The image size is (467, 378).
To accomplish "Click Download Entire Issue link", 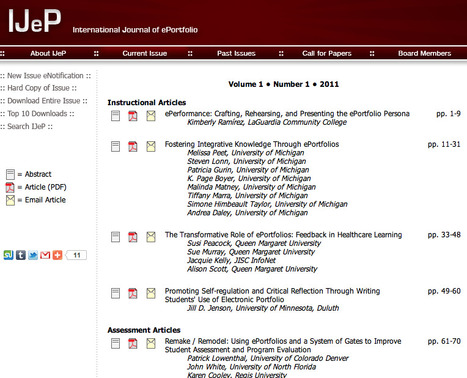I will click(44, 101).
